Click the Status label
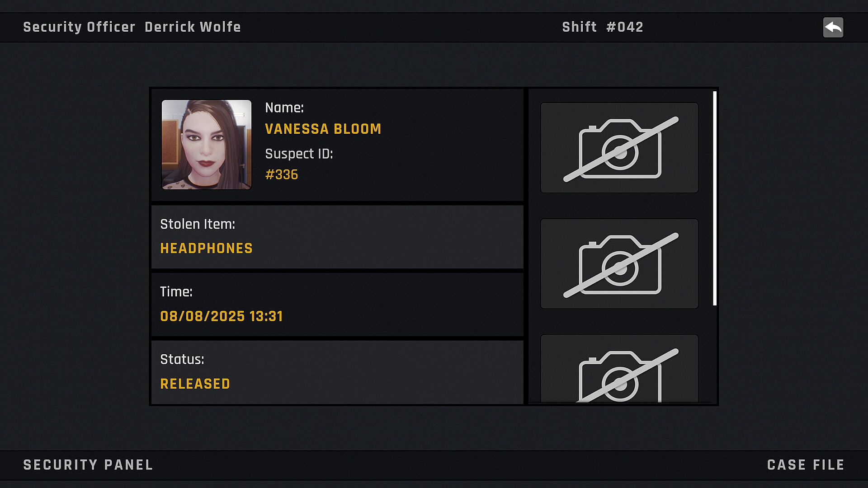This screenshot has width=868, height=488. pyautogui.click(x=182, y=360)
